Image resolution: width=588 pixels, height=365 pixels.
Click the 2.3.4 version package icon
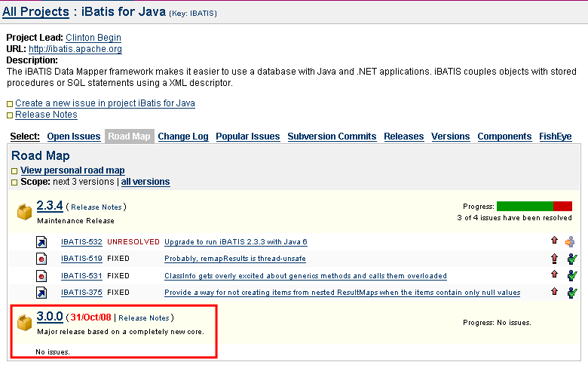24,212
